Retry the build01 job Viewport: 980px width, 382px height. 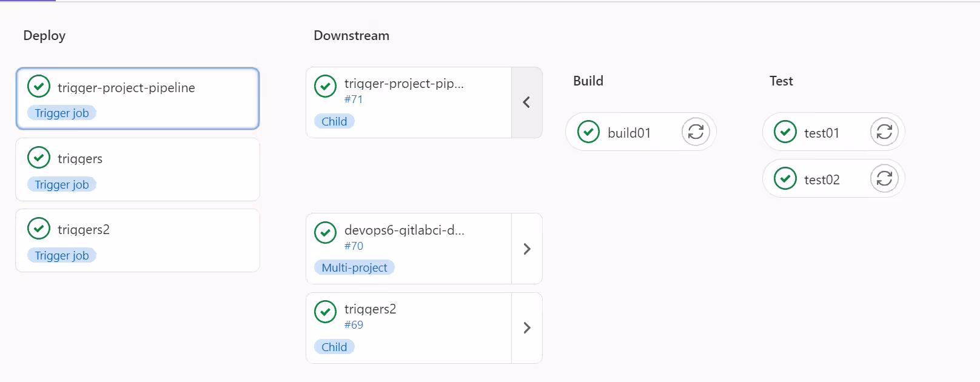click(x=696, y=132)
